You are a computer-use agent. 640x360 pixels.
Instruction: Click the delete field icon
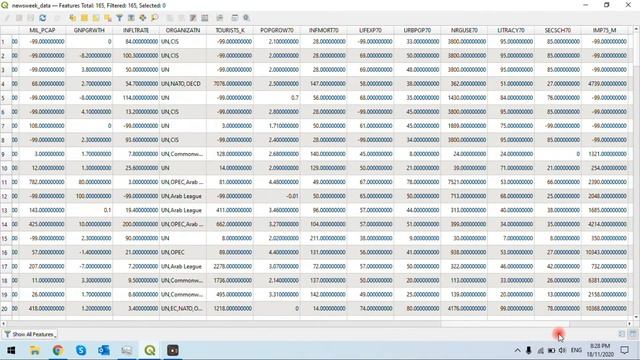181,18
